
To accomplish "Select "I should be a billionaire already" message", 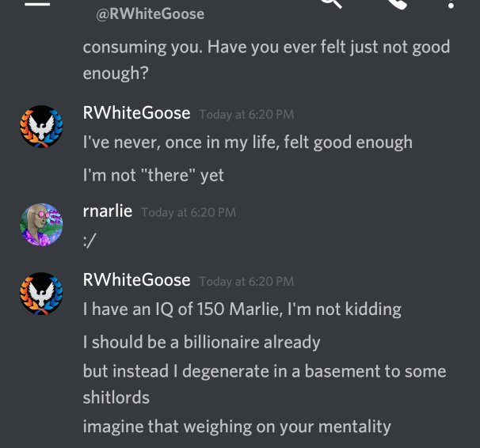I will coord(201,342).
